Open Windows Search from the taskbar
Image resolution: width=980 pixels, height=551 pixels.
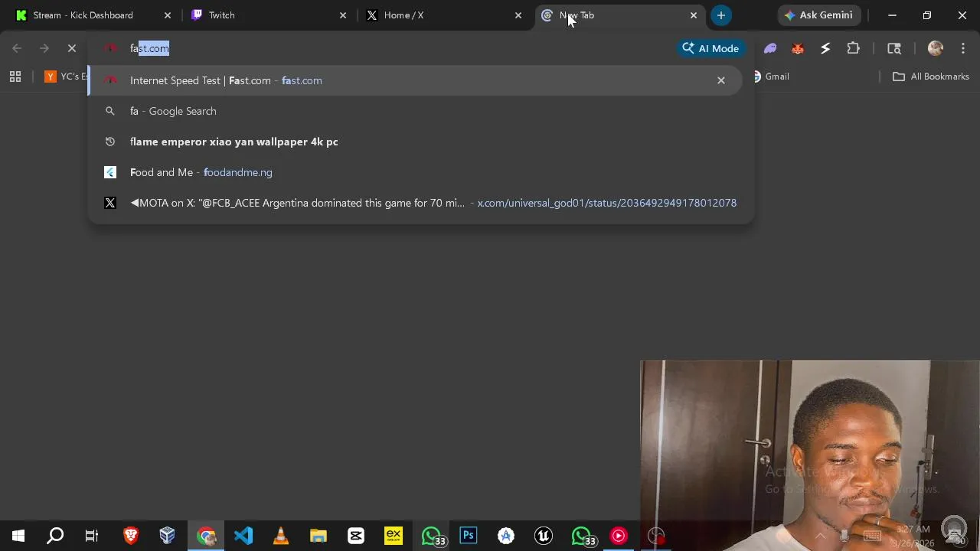pos(55,536)
